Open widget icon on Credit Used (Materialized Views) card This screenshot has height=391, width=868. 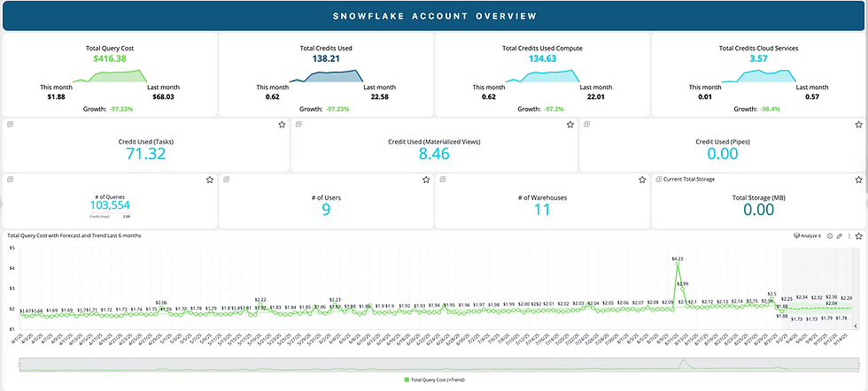click(x=299, y=125)
